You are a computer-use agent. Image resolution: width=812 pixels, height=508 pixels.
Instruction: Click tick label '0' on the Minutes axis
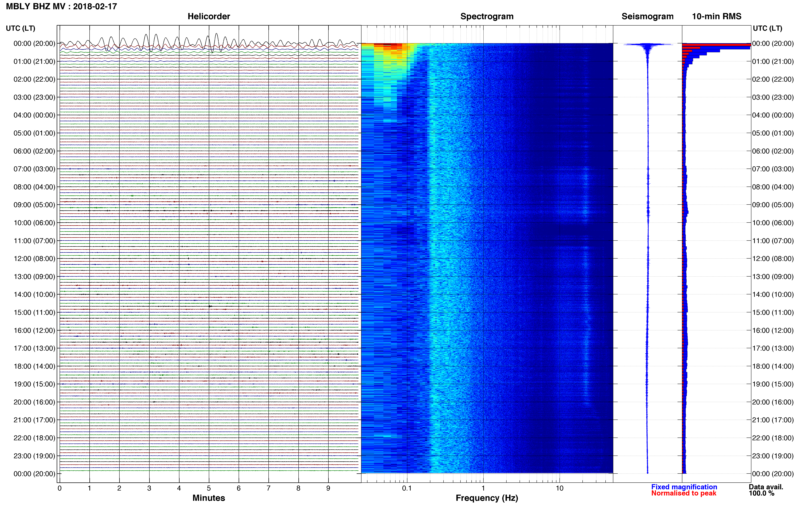point(59,488)
